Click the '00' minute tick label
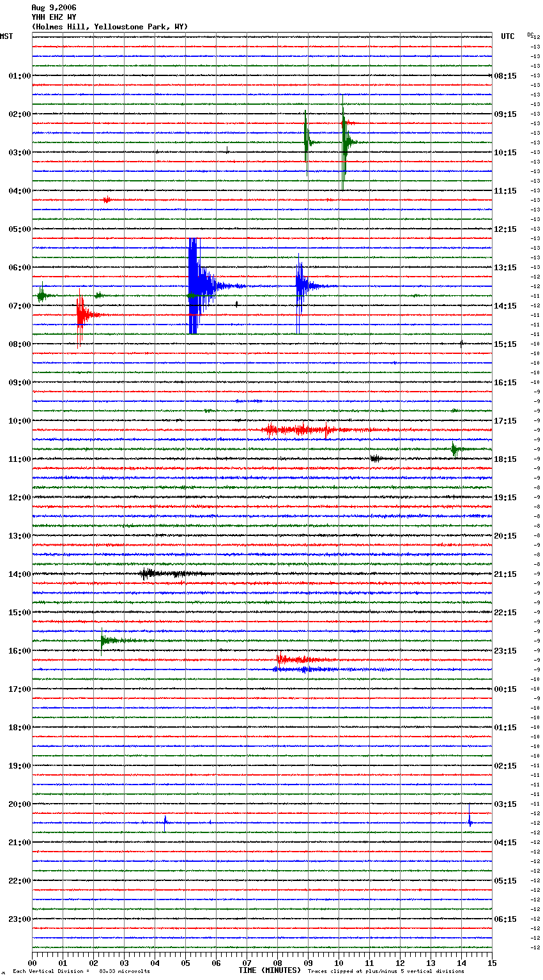The image size is (543, 980). (32, 963)
